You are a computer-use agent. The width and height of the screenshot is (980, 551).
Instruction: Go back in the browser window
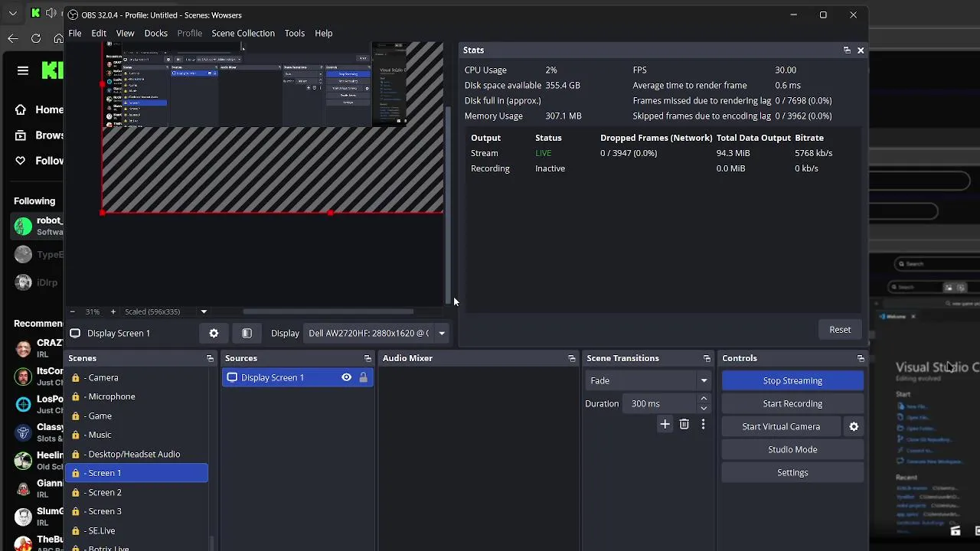[x=13, y=38]
